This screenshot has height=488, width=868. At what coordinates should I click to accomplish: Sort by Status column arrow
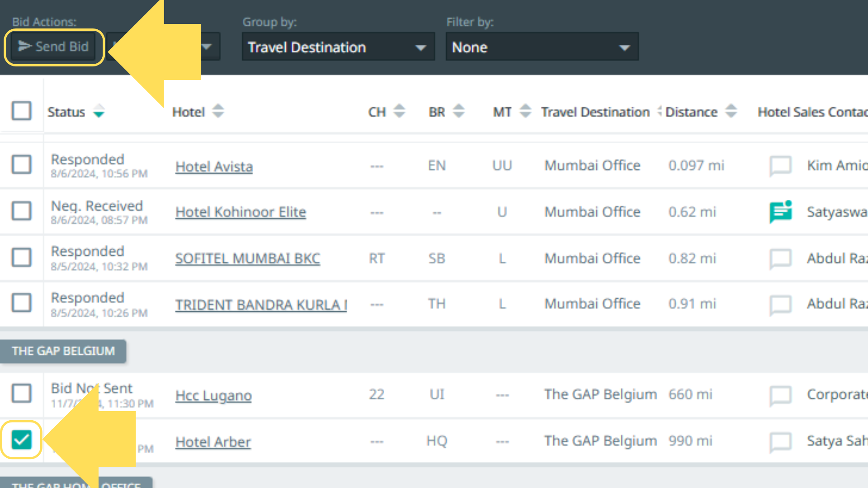click(x=99, y=111)
